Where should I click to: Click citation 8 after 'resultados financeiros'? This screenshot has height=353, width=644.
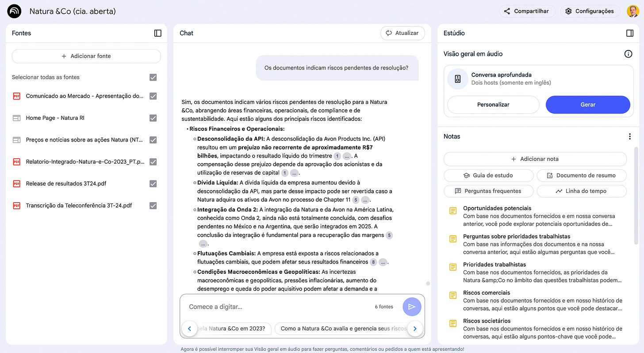pyautogui.click(x=373, y=262)
